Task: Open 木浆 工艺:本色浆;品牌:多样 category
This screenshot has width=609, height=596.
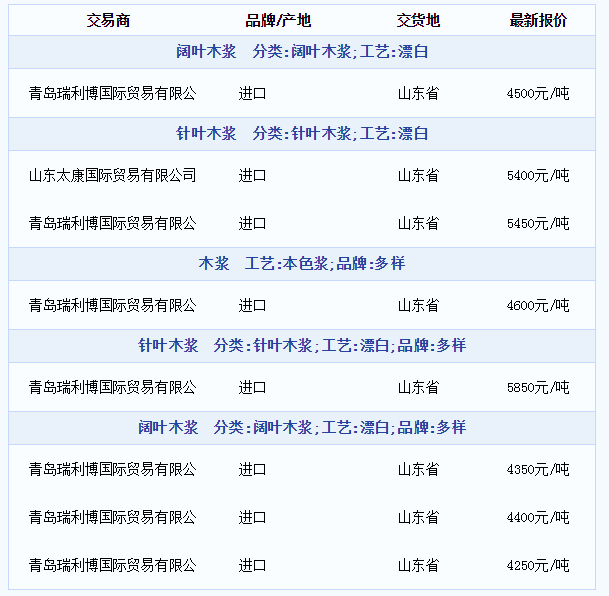Action: pos(302,264)
